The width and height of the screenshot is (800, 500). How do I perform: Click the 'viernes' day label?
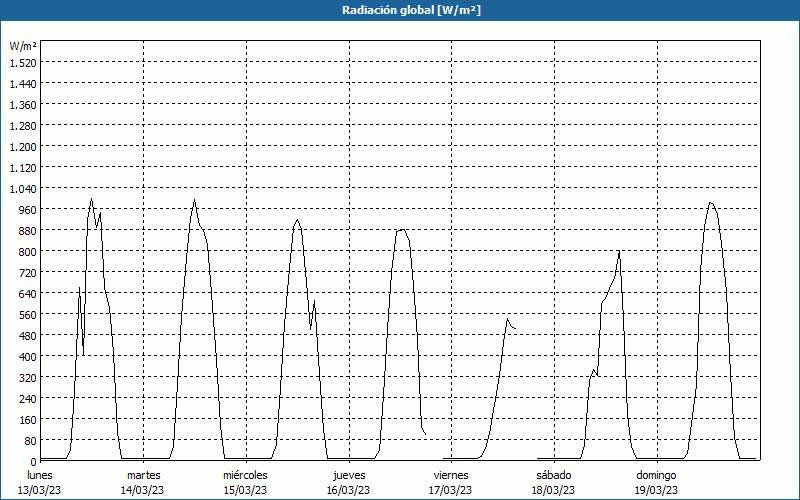tap(451, 475)
